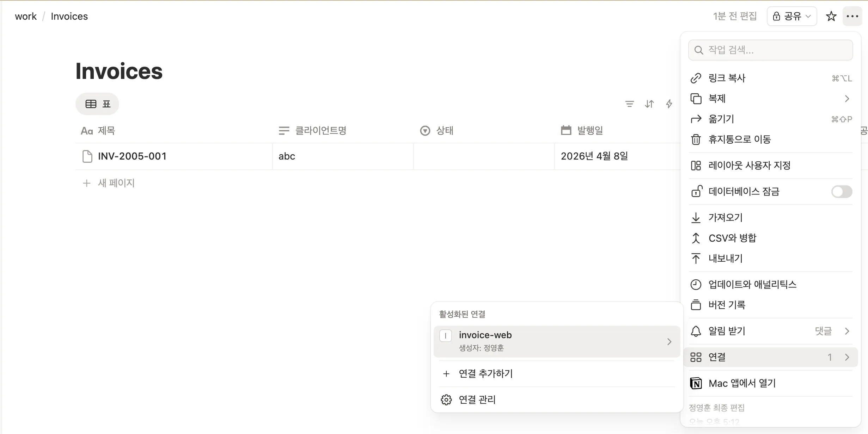Screen dimensions: 868x434
Task: Click the favorites star in the top bar
Action: click(831, 16)
